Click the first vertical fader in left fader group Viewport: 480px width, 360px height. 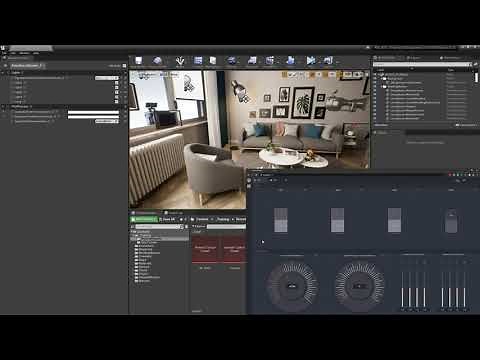(x=403, y=288)
